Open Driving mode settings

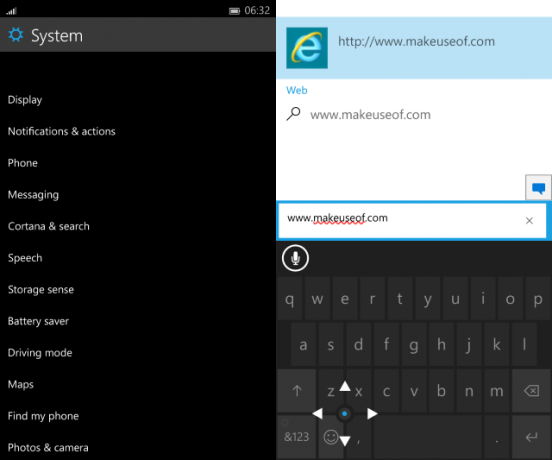[x=40, y=353]
